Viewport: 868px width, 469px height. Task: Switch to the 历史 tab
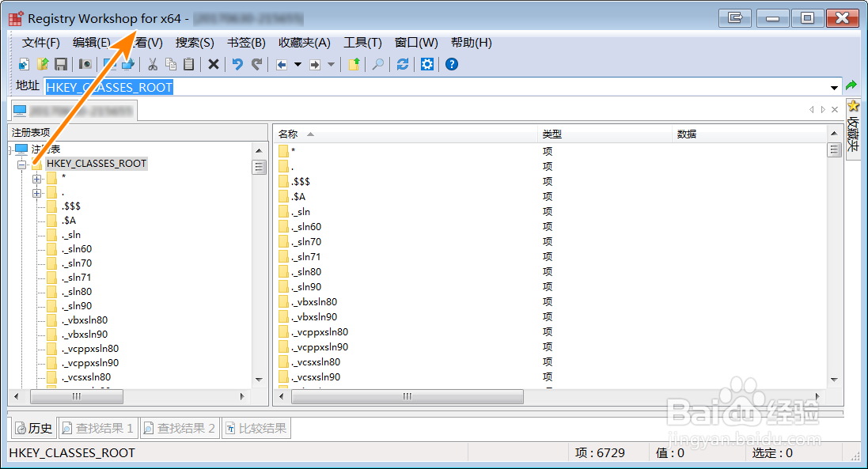33,428
